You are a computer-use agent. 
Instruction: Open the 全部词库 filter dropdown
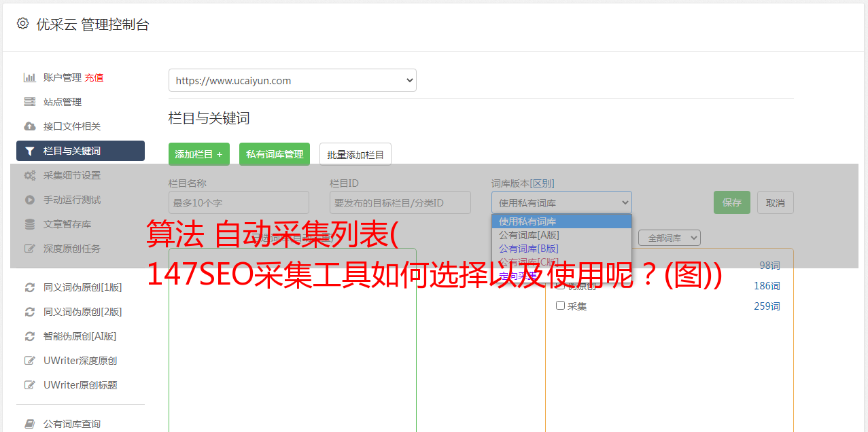point(670,238)
